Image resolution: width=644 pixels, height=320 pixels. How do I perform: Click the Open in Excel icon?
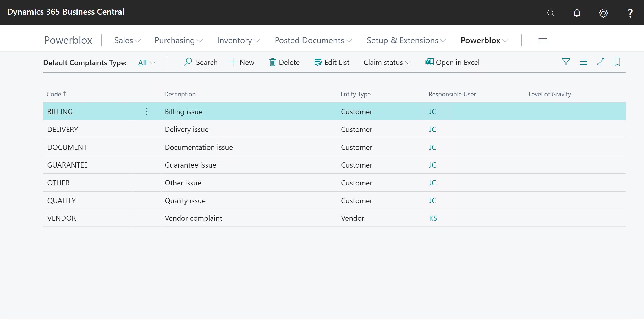tap(429, 62)
